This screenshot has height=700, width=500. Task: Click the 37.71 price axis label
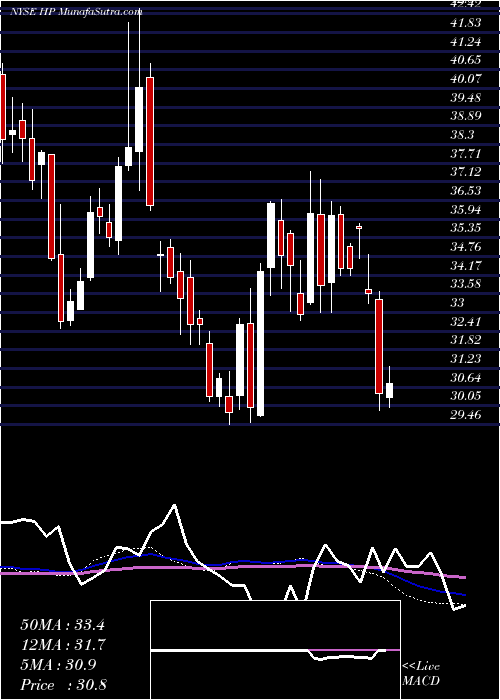pyautogui.click(x=466, y=154)
